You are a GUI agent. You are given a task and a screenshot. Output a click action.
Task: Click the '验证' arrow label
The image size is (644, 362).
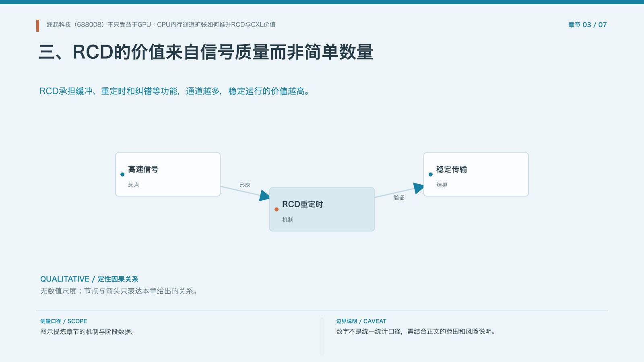point(399,198)
